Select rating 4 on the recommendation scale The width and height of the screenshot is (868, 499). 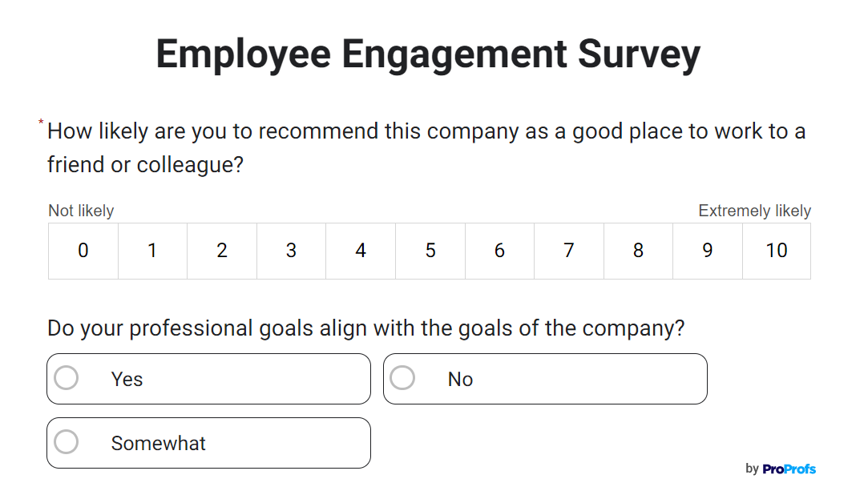click(x=360, y=251)
